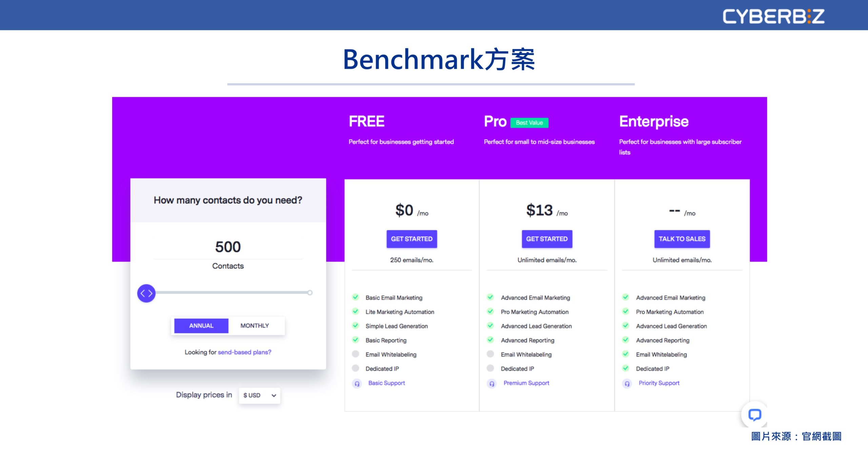Click the Enterprise plan heading
This screenshot has width=868, height=454.
click(x=654, y=122)
